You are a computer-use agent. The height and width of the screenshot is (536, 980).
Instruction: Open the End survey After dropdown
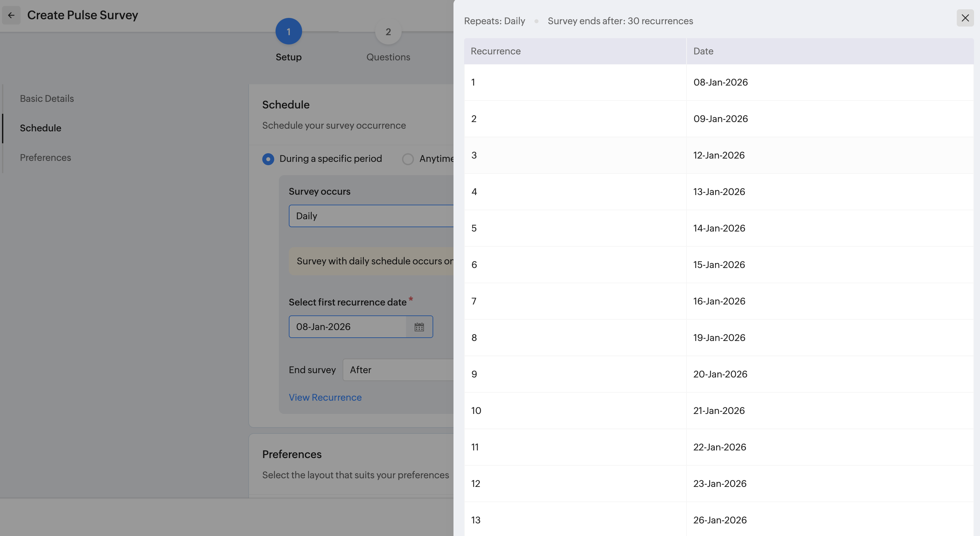click(x=398, y=370)
